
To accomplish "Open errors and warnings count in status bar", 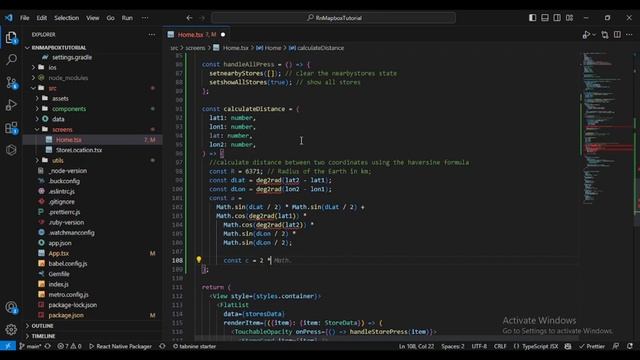I will pos(69,346).
